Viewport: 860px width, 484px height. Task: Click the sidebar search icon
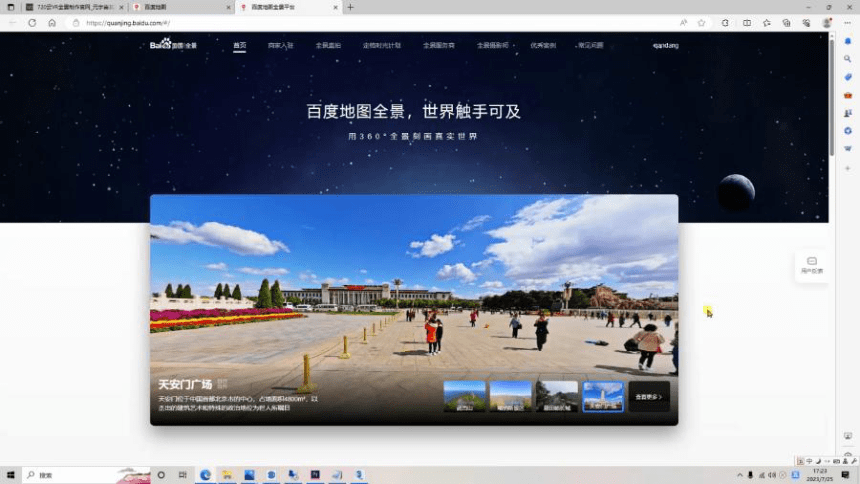[848, 59]
